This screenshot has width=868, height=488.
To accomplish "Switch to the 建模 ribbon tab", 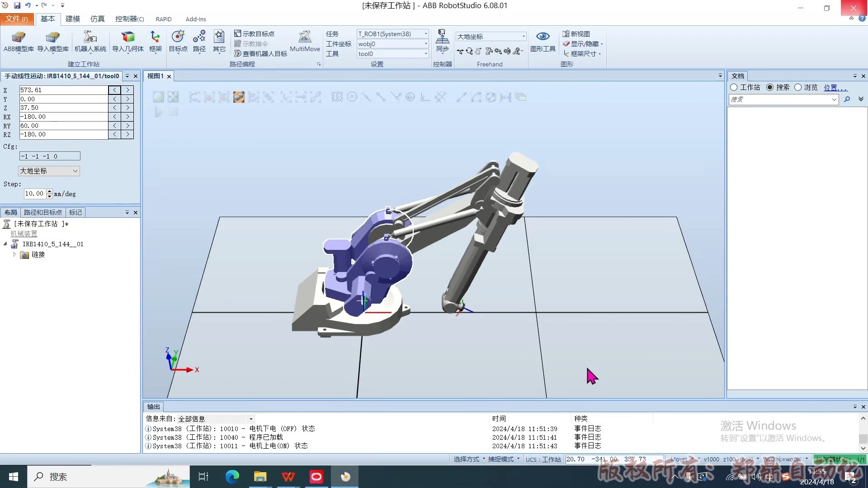I will coord(72,19).
